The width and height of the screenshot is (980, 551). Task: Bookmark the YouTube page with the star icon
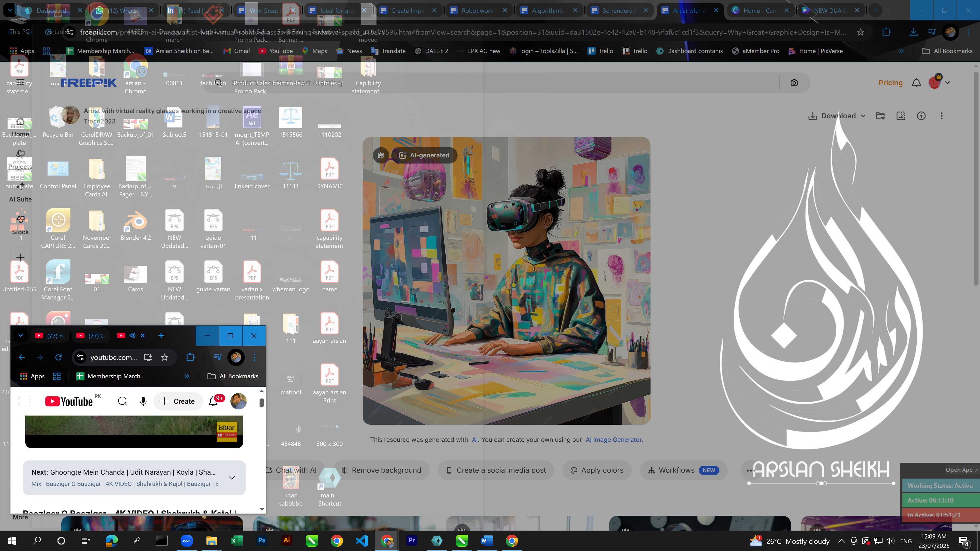point(164,357)
